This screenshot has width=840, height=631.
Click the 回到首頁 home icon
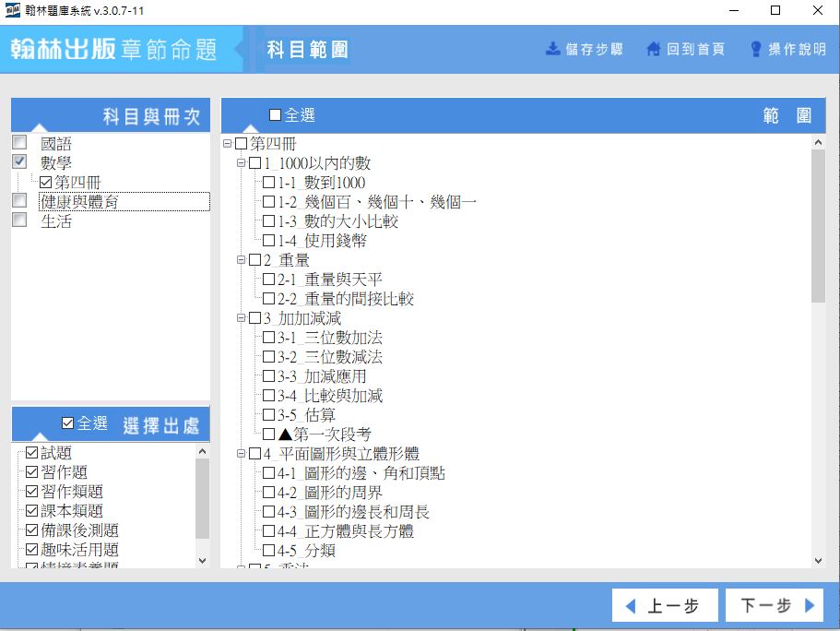[x=653, y=49]
